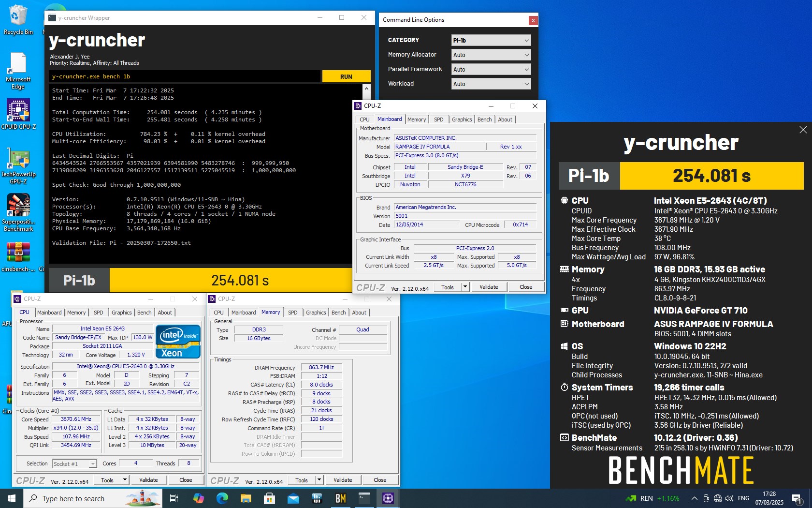Open About tab in the Mainboard CPU-Z window
Viewport: 812px width, 508px height.
point(505,120)
